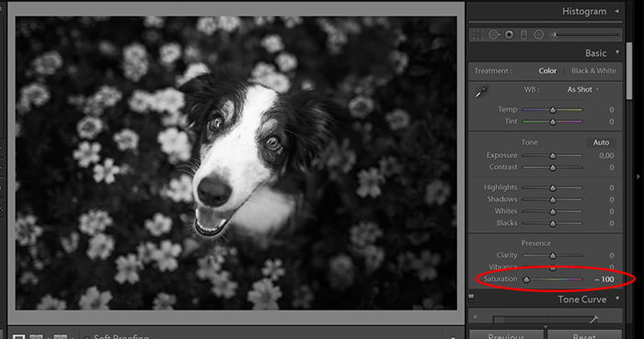The image size is (644, 339).
Task: Choose the Color treatment
Action: point(547,71)
